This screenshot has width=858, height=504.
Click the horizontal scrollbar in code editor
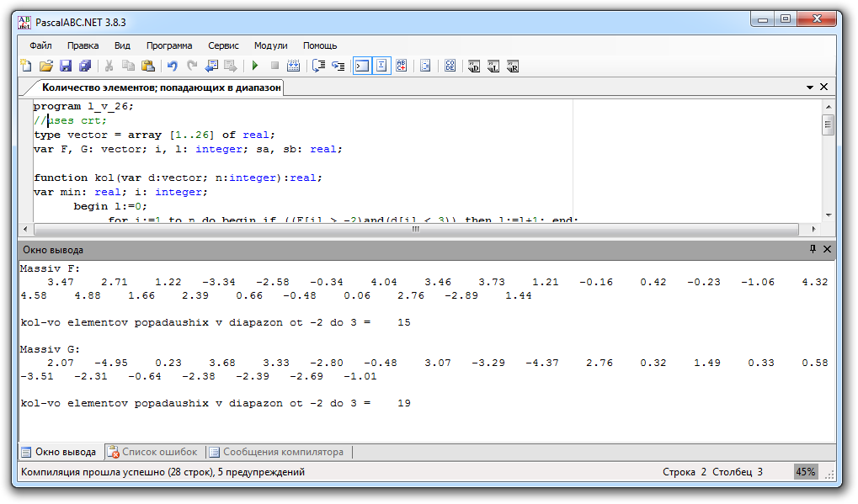coord(415,229)
